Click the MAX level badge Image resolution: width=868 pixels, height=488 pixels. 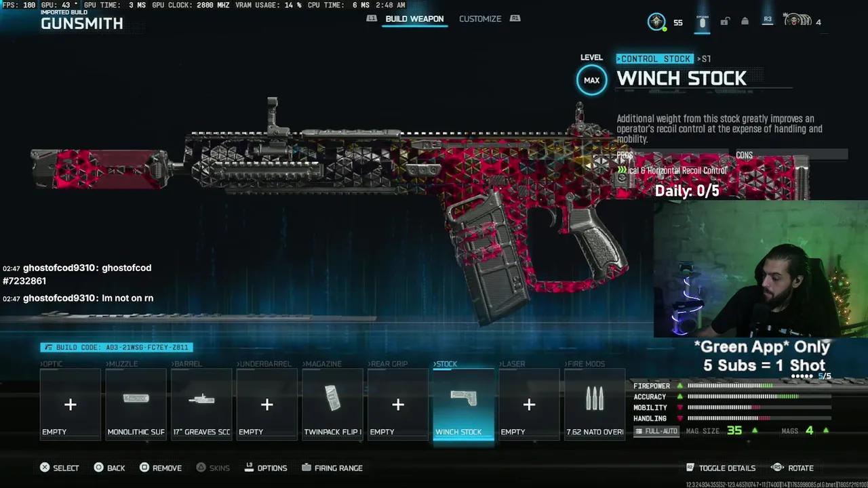591,80
